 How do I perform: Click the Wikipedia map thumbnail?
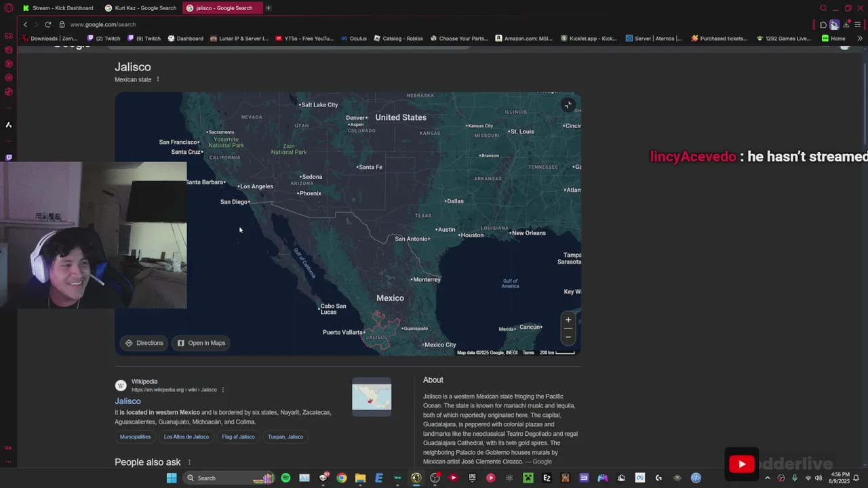[372, 397]
